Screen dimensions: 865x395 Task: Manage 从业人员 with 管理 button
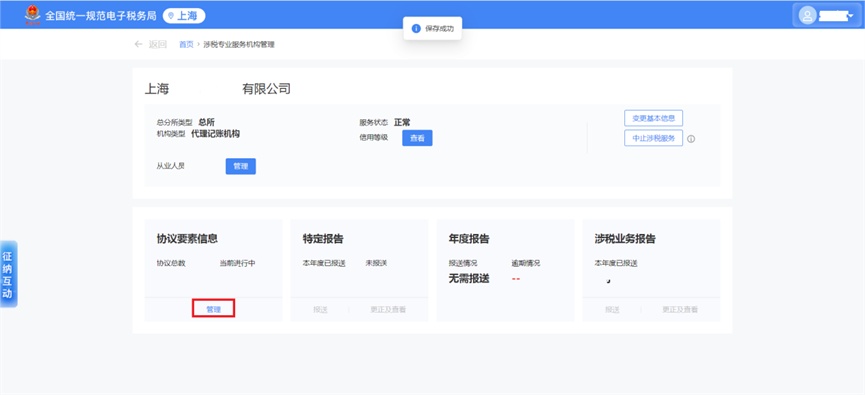(241, 166)
